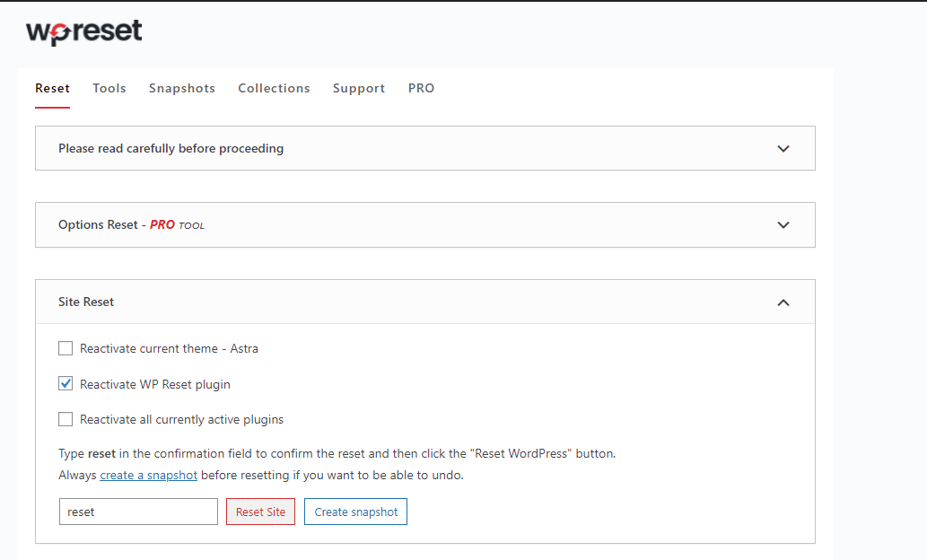Enable 'Reactivate current theme - Astra' checkbox
Image resolution: width=927 pixels, height=560 pixels.
pyautogui.click(x=66, y=348)
